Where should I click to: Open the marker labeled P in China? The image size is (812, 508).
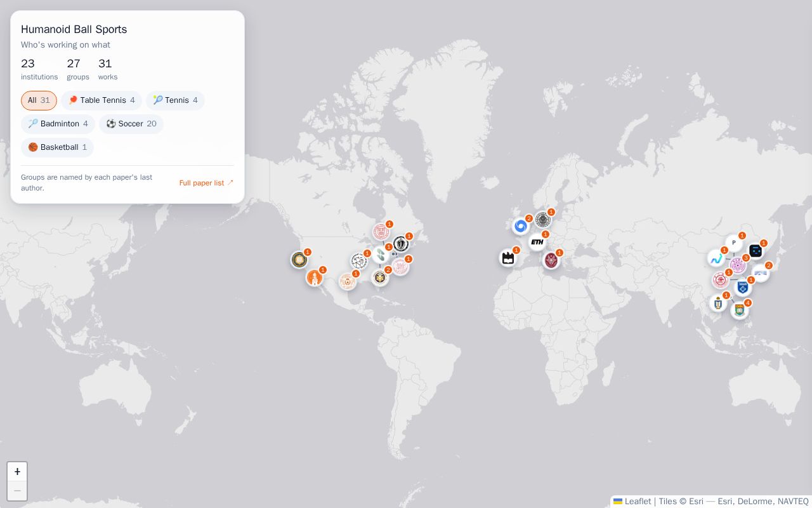(734, 243)
